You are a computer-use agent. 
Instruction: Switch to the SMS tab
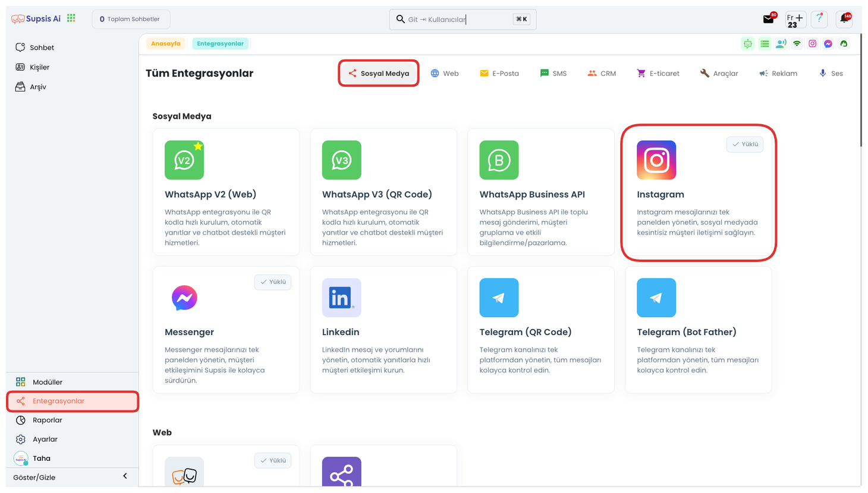point(553,73)
